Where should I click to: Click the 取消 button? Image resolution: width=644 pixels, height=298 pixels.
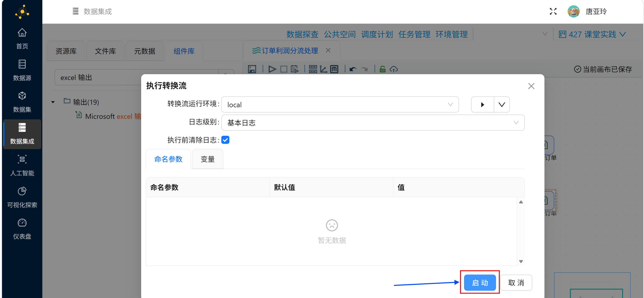[516, 282]
